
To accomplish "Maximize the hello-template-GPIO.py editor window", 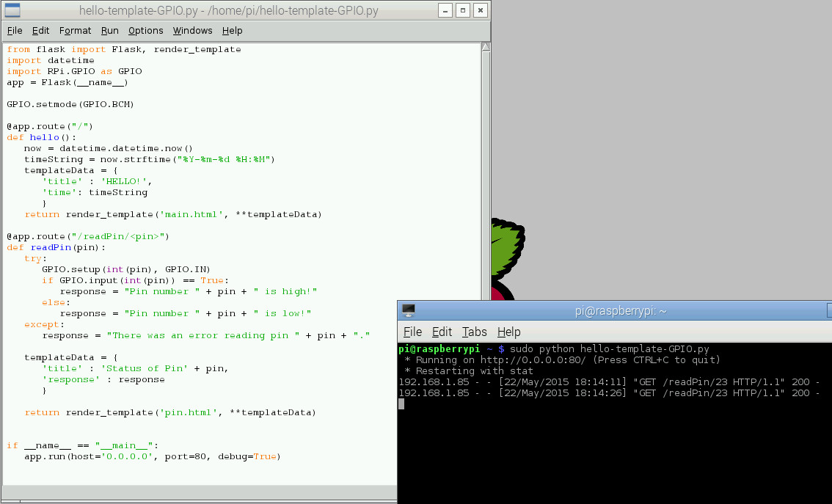I will 463,10.
